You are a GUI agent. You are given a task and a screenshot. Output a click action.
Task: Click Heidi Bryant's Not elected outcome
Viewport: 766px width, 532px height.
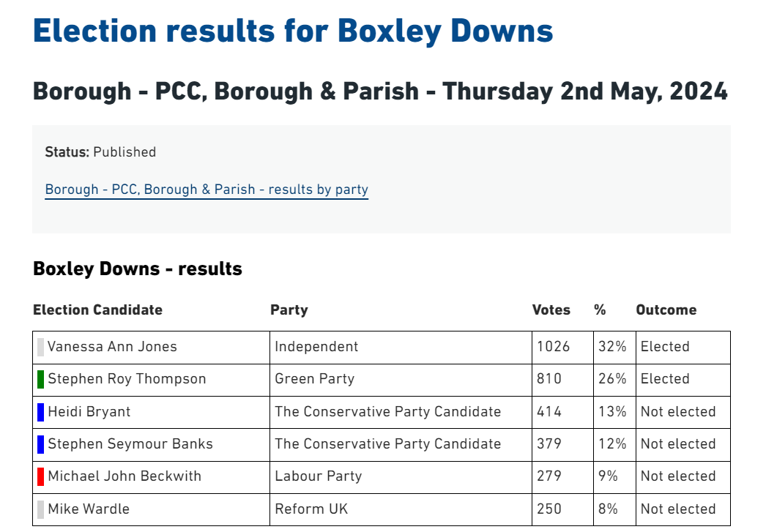[x=678, y=412]
